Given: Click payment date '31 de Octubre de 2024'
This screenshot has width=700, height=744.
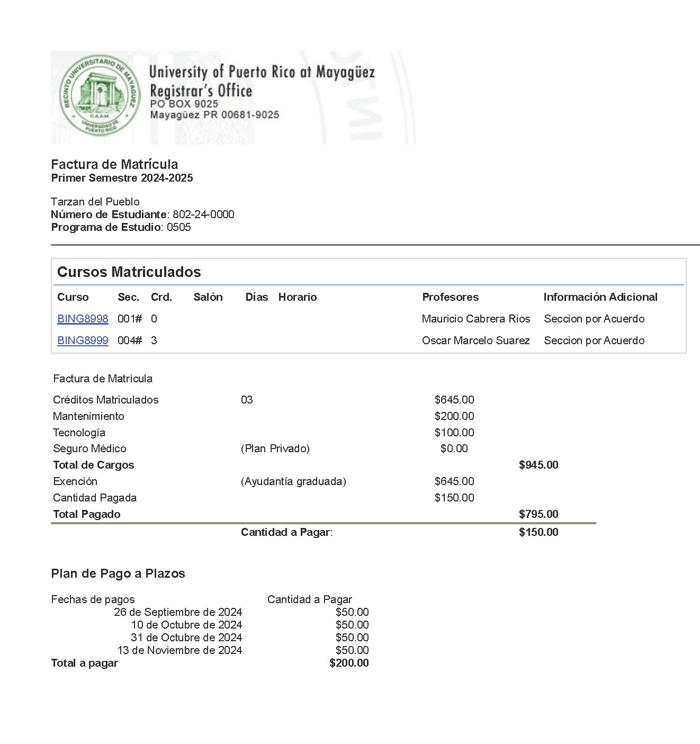Looking at the screenshot, I should (x=186, y=638).
